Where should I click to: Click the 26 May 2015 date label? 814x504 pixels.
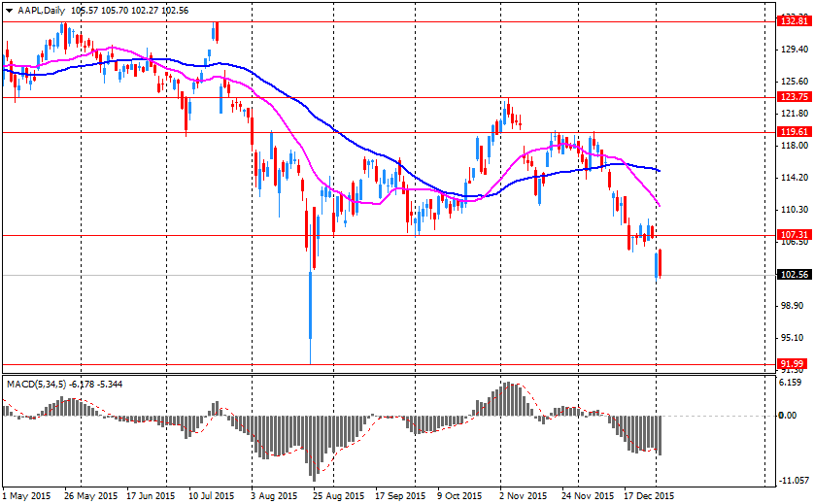pos(91,495)
